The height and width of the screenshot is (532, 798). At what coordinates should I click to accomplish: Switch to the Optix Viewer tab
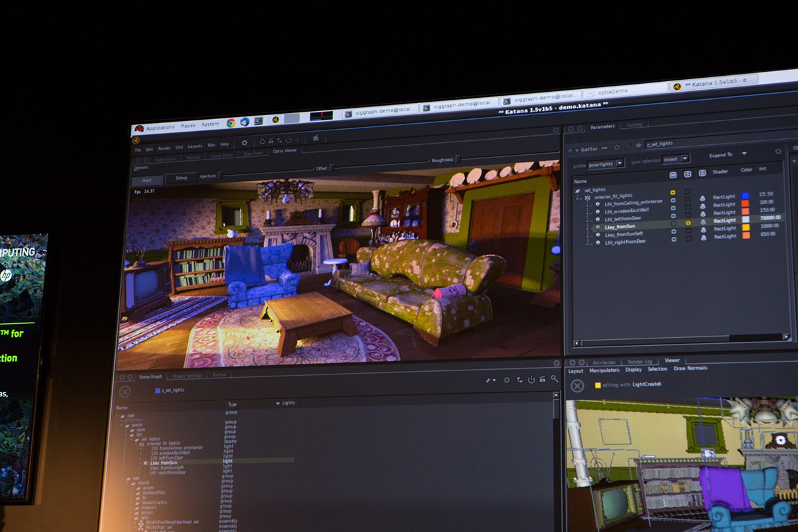285,151
